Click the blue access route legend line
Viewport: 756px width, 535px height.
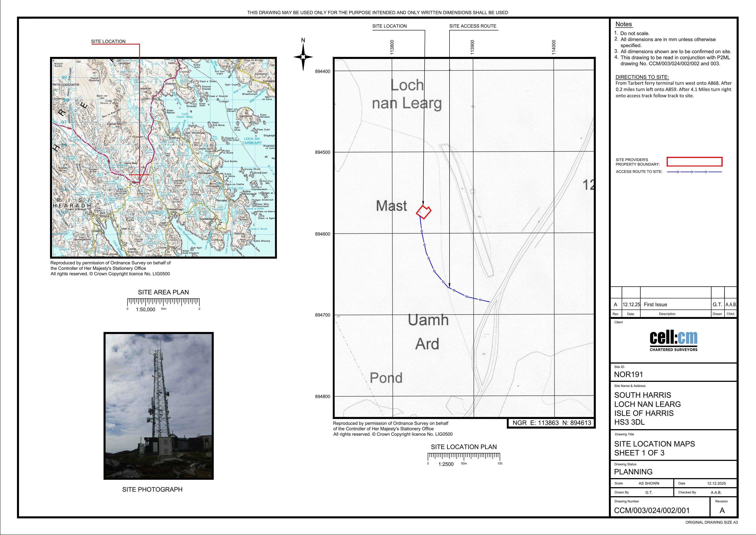tap(694, 172)
